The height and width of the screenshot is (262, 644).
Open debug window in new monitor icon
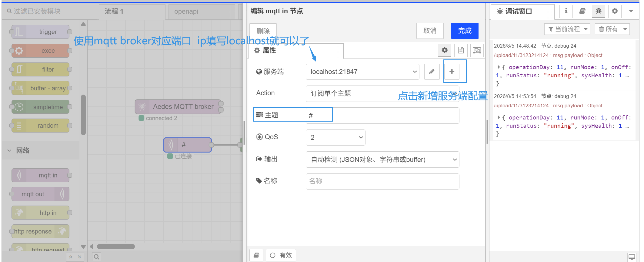[632, 257]
